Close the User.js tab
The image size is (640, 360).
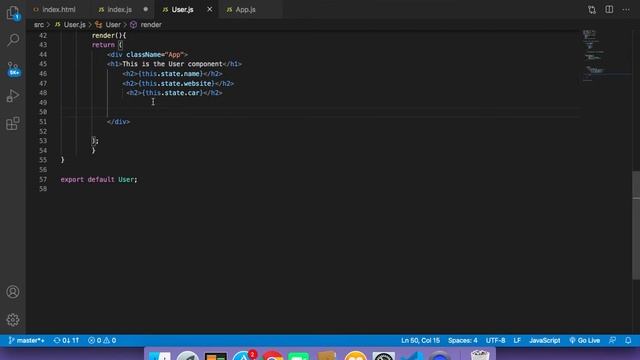point(209,9)
